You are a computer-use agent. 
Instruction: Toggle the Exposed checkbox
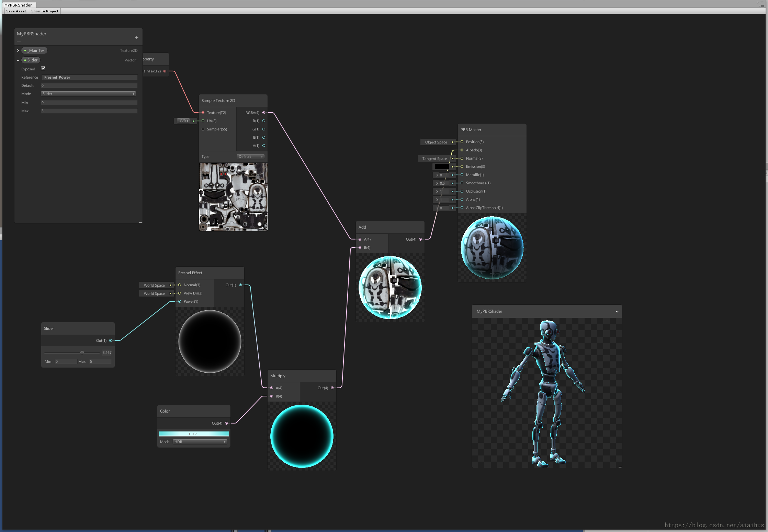pyautogui.click(x=43, y=68)
